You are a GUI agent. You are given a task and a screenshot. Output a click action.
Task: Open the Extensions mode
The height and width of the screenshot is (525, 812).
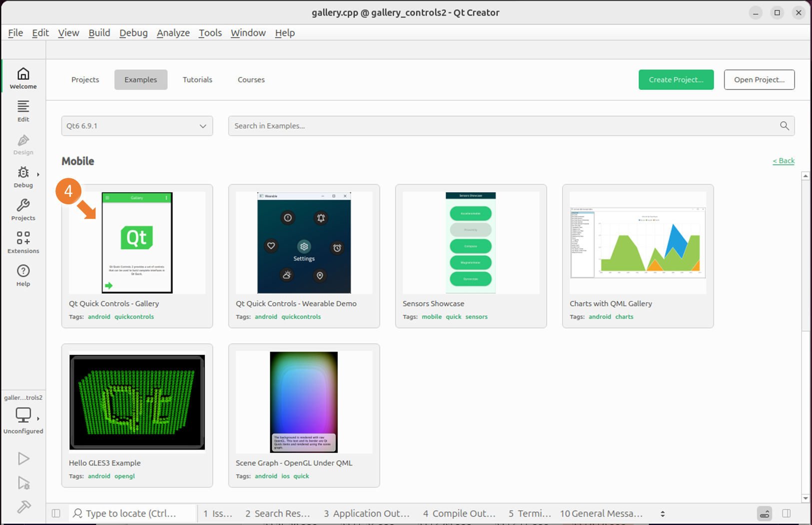point(23,243)
